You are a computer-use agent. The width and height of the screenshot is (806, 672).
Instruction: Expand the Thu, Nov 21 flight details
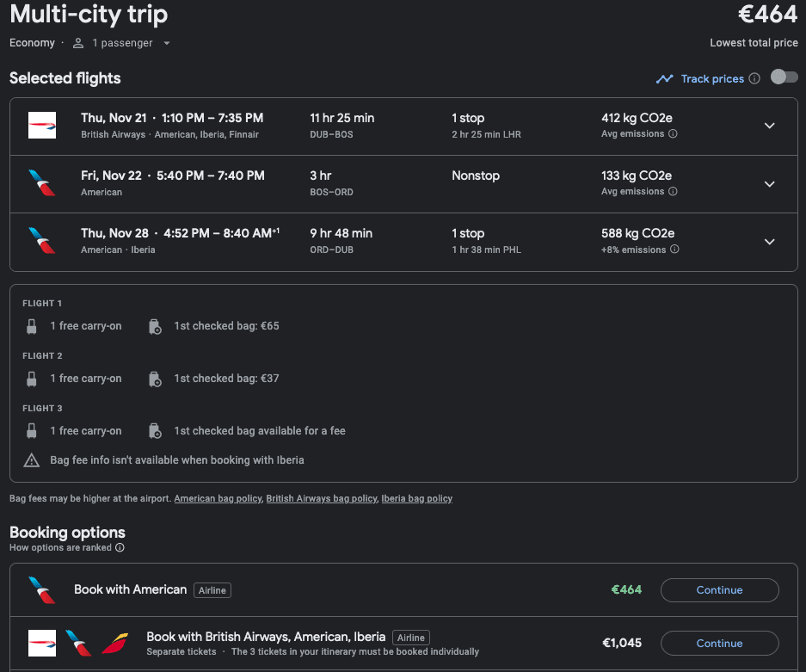769,126
